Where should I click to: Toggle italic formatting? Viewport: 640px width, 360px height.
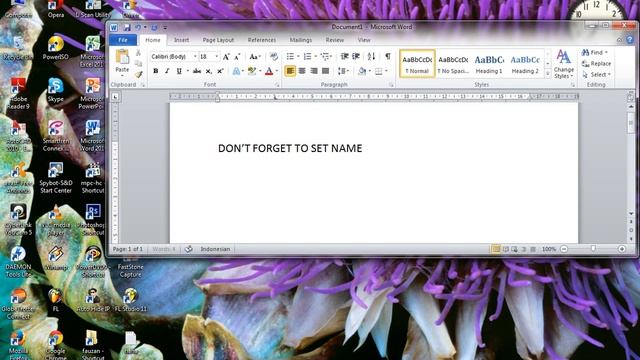(x=167, y=71)
